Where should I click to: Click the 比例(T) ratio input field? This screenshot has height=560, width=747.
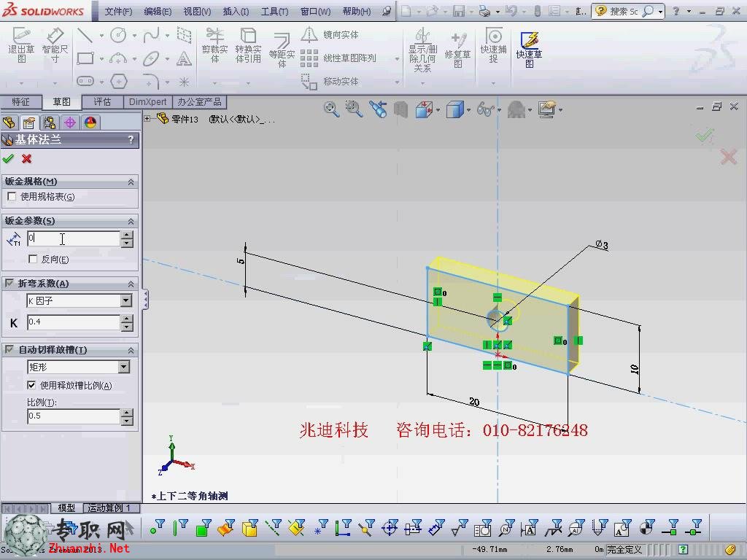(73, 416)
